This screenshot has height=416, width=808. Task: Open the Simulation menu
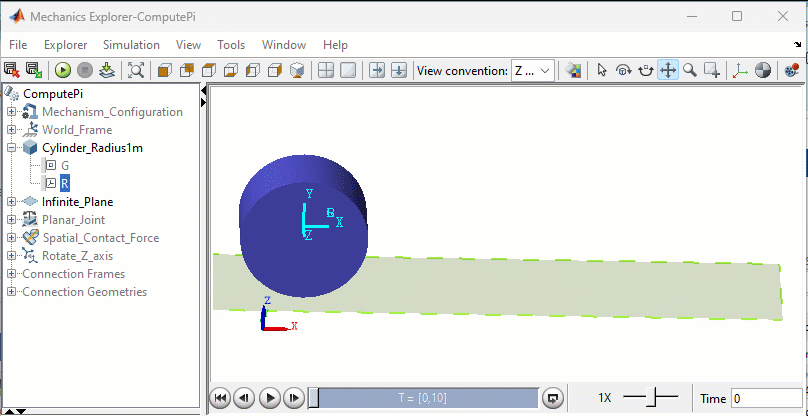(x=131, y=45)
